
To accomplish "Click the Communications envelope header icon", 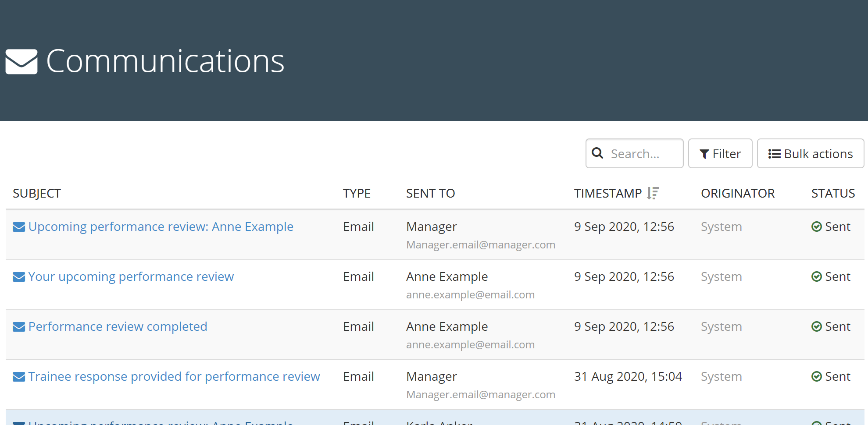I will [x=21, y=62].
